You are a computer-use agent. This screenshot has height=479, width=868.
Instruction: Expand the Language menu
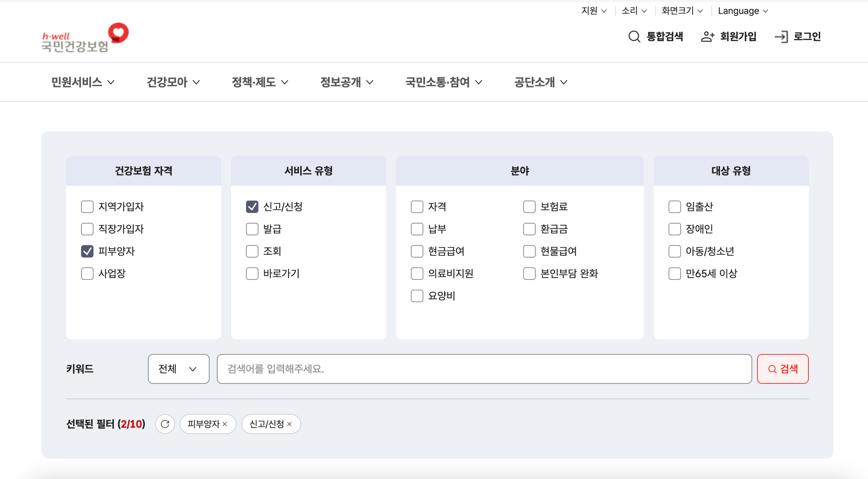743,11
